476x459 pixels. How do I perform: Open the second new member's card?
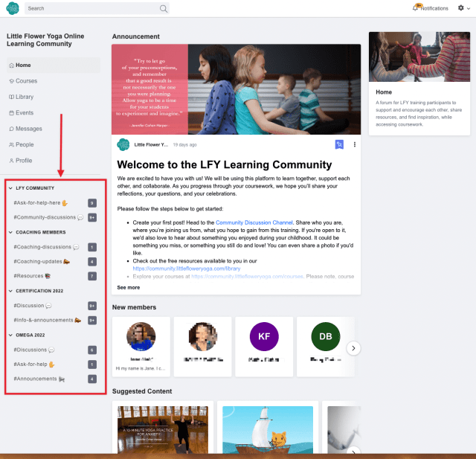pyautogui.click(x=202, y=347)
